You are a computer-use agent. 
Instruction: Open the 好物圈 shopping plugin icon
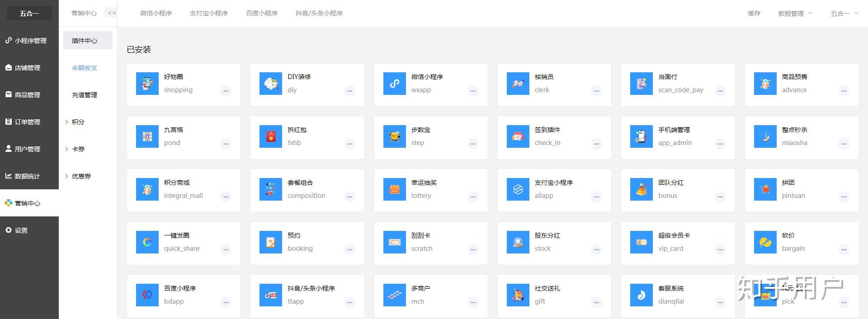pos(147,84)
